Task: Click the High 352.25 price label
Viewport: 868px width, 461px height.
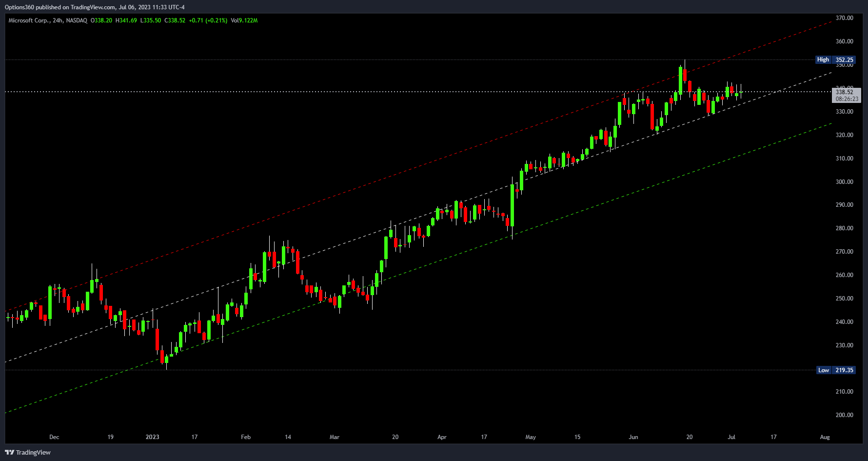Action: click(x=836, y=60)
